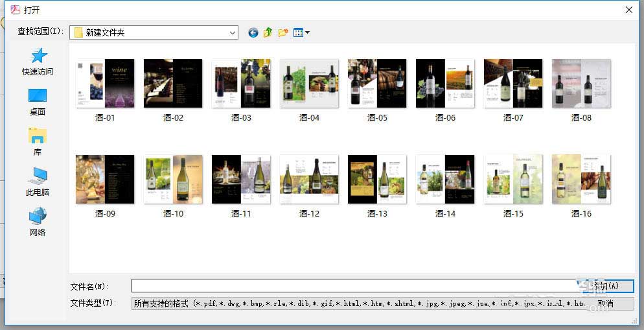Screen dimensions: 644x330
Task: Go up one folder level icon
Action: [x=268, y=32]
